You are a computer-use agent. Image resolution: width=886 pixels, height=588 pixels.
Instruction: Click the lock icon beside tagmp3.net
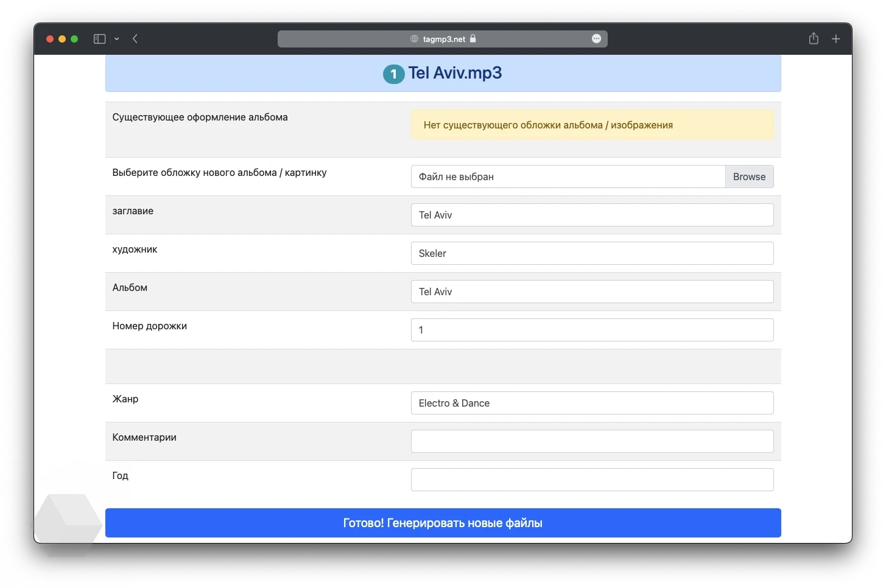(473, 38)
